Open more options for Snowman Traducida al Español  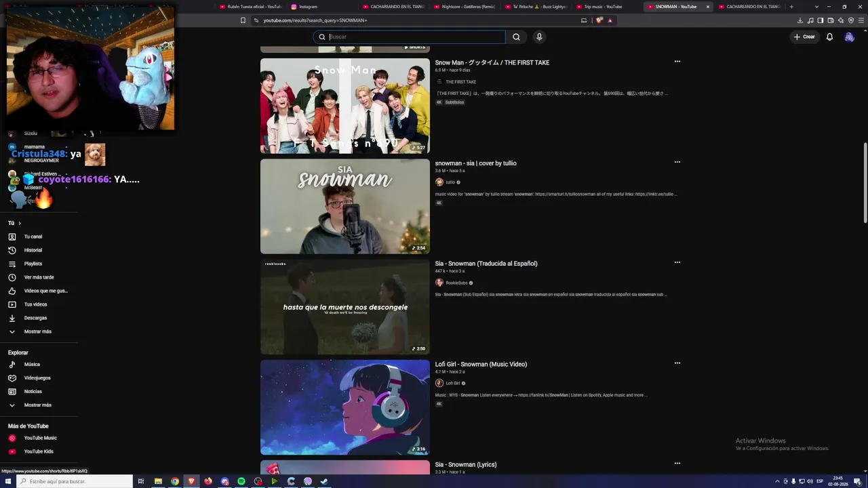tap(677, 262)
